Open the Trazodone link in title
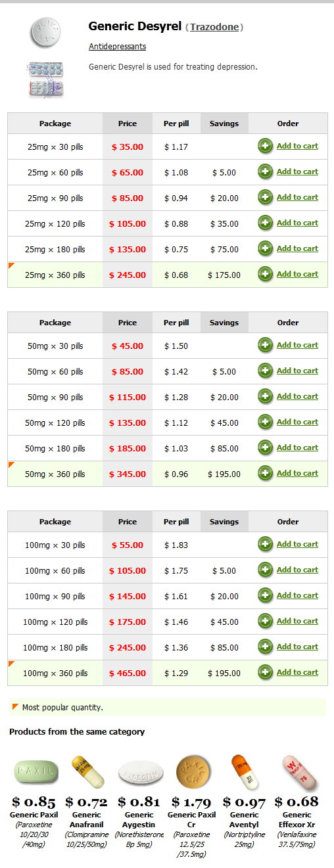The height and width of the screenshot is (868, 334). (x=214, y=28)
